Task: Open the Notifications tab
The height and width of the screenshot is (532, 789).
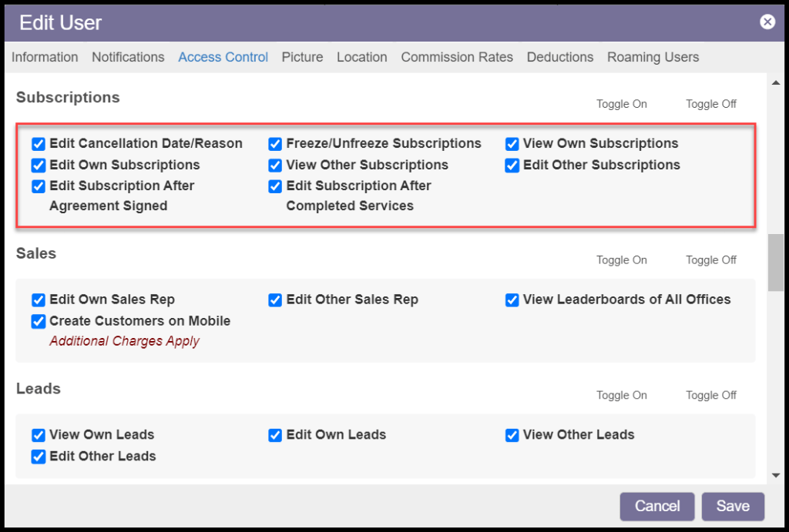Action: 128,57
